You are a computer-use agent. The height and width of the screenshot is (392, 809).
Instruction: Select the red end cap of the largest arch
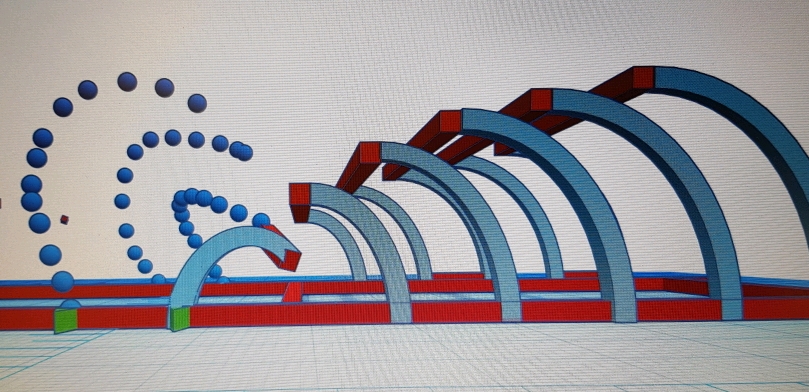(x=643, y=77)
